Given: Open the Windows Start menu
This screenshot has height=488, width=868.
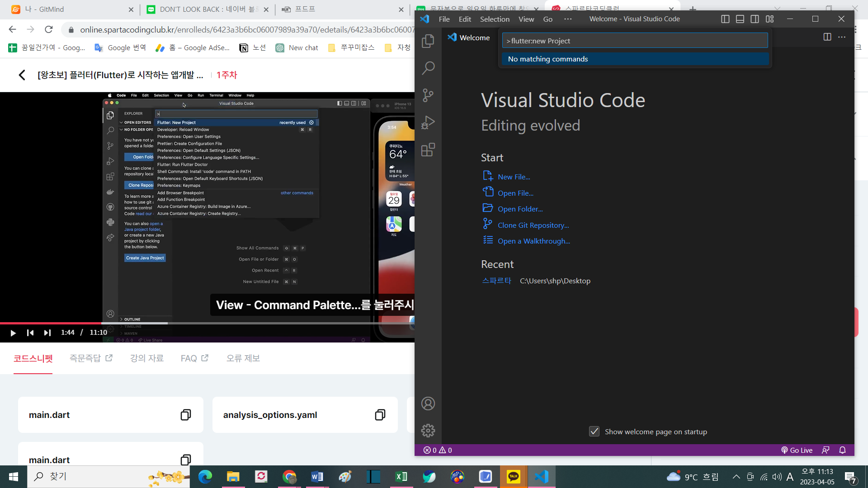Looking at the screenshot, I should [14, 477].
